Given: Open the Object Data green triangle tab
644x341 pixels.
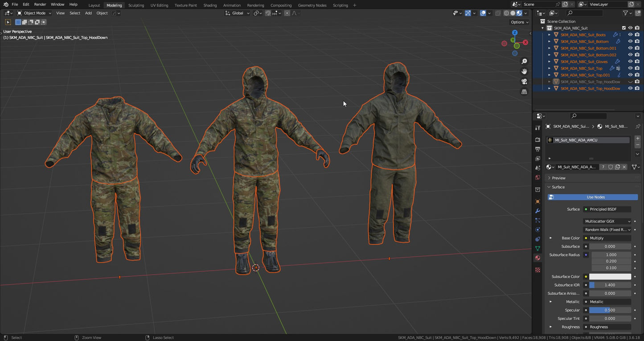Looking at the screenshot, I should [537, 248].
